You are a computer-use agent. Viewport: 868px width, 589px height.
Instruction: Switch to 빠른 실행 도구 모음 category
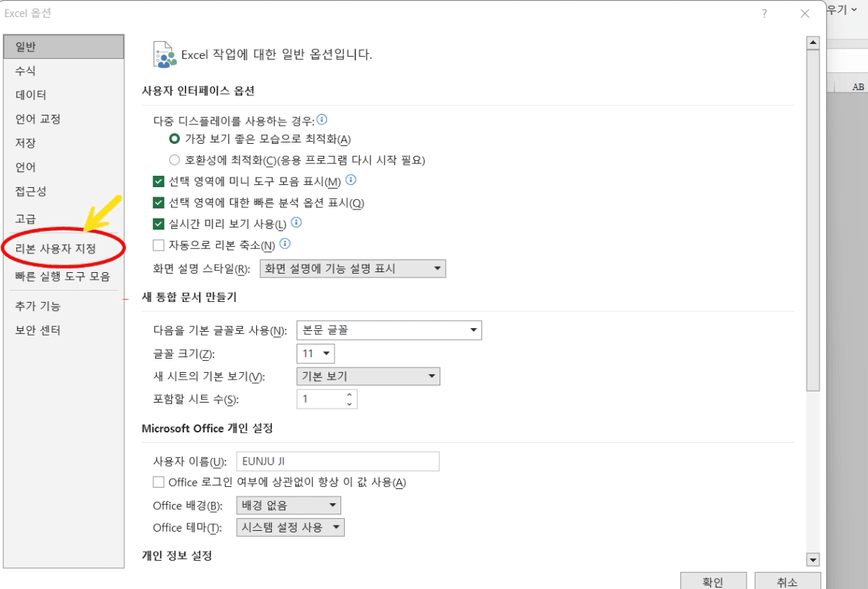63,276
